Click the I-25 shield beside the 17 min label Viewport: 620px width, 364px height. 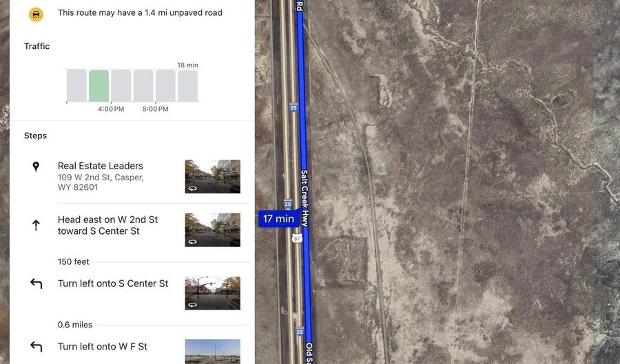pos(288,204)
